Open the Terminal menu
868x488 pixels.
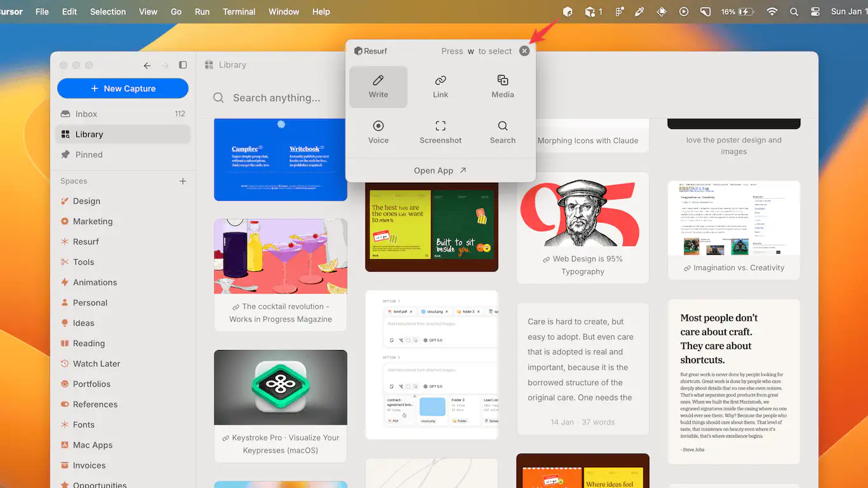pyautogui.click(x=239, y=11)
